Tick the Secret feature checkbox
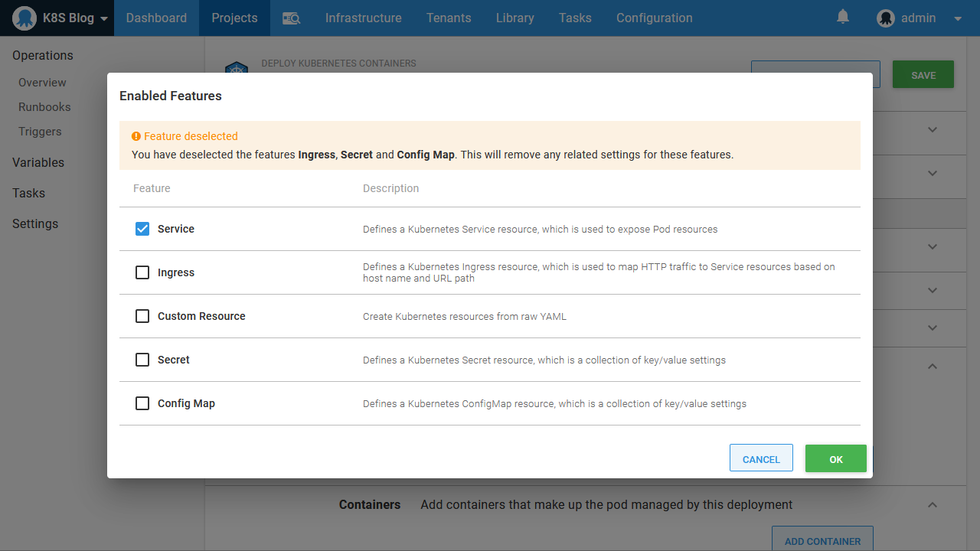This screenshot has width=980, height=551. (x=142, y=360)
